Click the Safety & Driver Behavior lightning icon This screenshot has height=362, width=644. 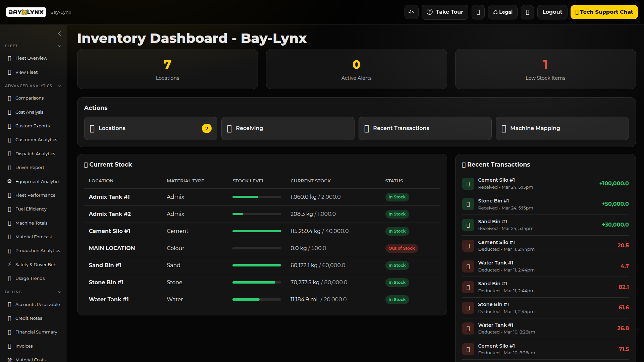pyautogui.click(x=9, y=264)
